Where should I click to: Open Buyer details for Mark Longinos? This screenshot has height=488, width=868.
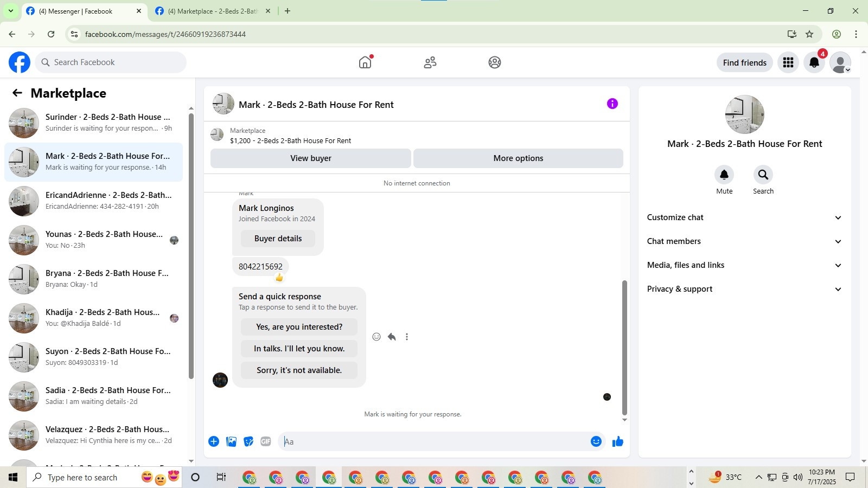(278, 239)
